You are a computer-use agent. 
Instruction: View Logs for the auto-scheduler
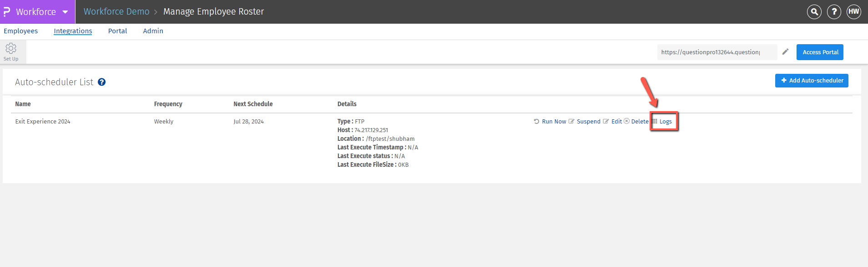tap(665, 122)
